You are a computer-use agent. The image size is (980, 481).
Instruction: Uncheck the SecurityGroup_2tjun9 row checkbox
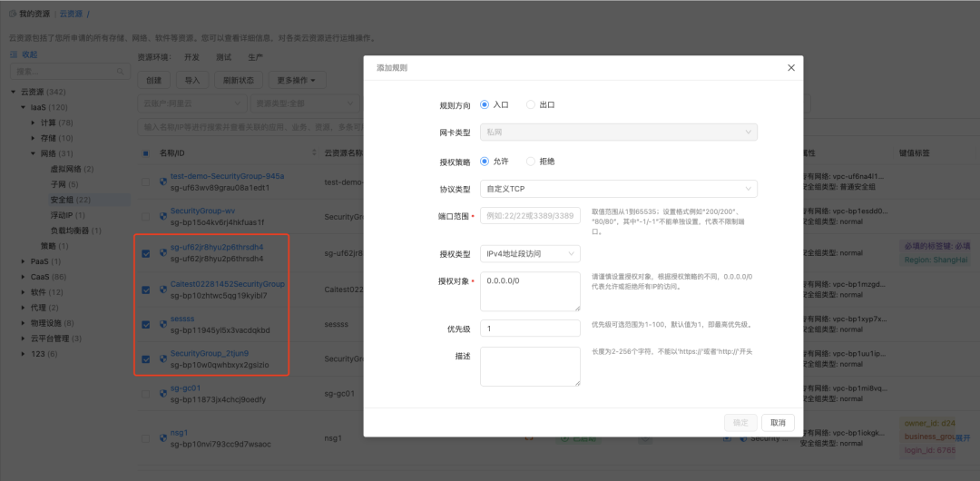click(145, 359)
